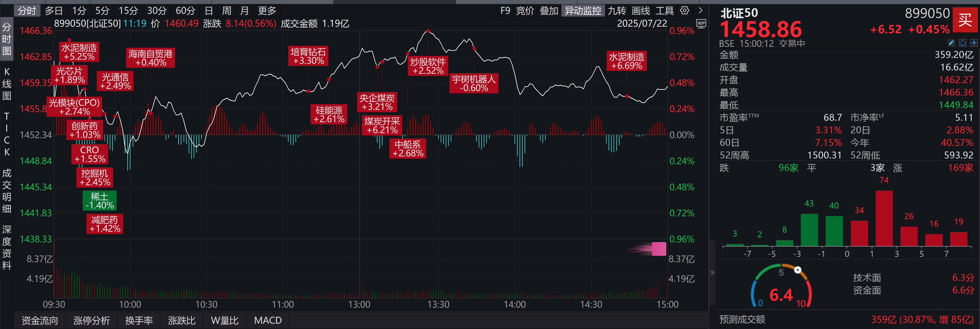Screen dimensions: 980x329
Task: Click the right arrow next to the gear
Action: [701, 11]
